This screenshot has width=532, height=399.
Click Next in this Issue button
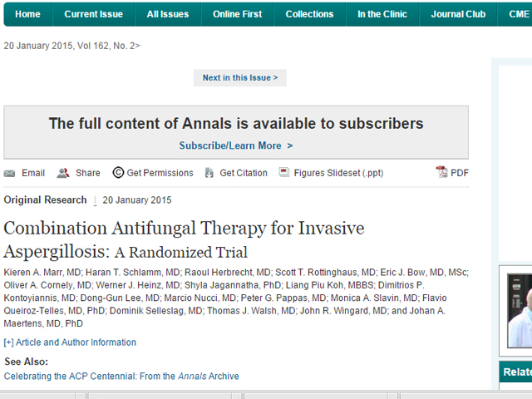(x=240, y=77)
